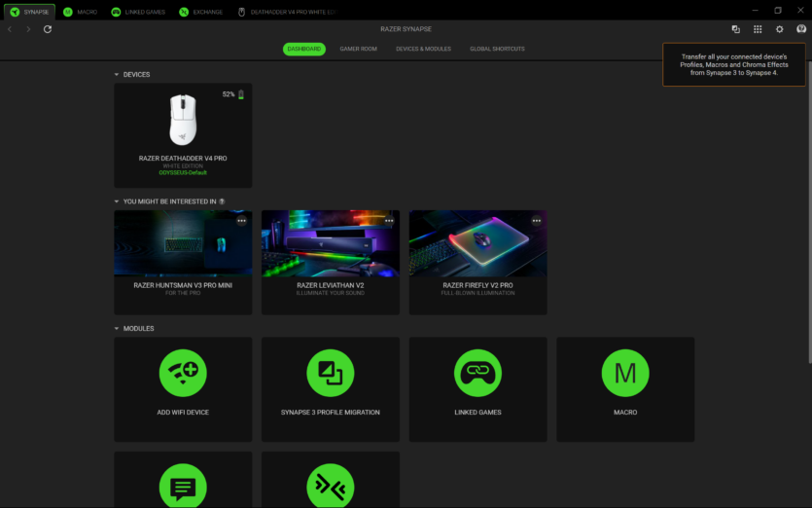Collapse the Modules section

pyautogui.click(x=117, y=329)
